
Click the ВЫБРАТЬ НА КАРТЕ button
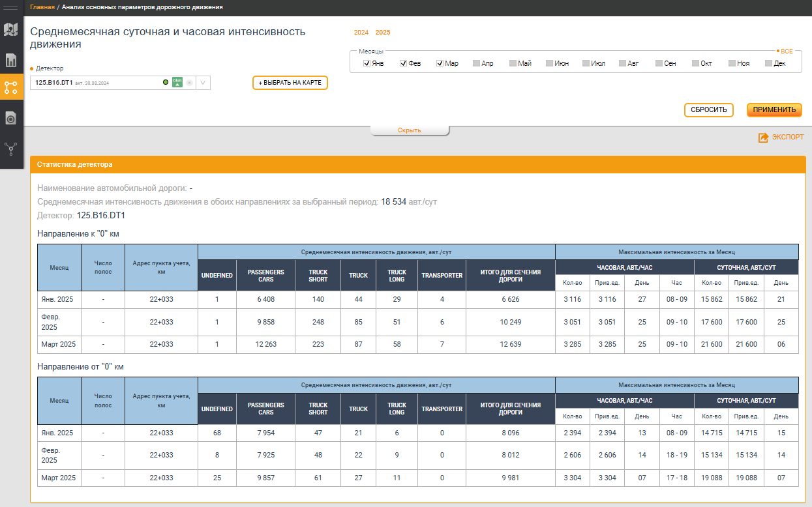[x=290, y=83]
